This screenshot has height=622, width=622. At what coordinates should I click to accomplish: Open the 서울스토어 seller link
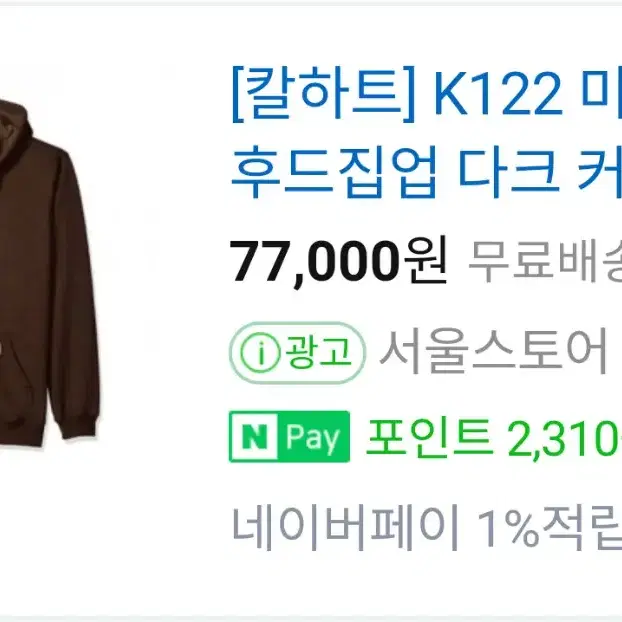[x=493, y=352]
